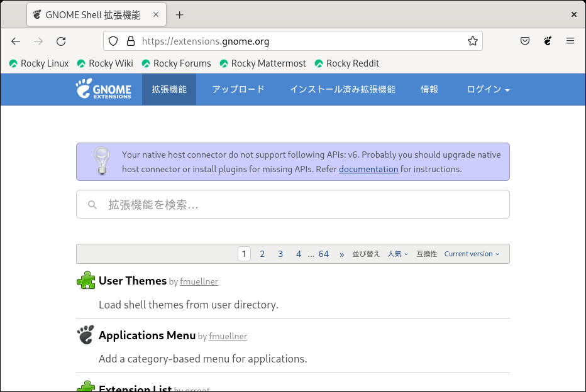The height and width of the screenshot is (392, 586).
Task: Click the forward navigation arrow
Action: click(38, 41)
